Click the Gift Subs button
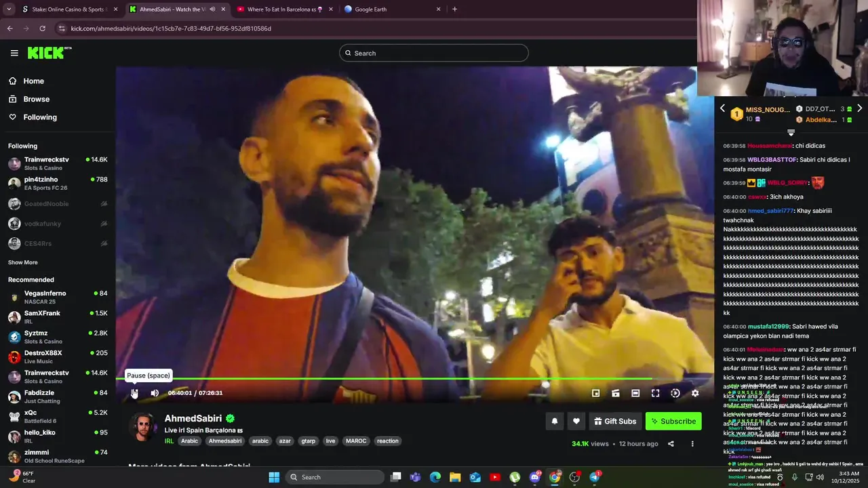Screen dimensions: 868x488 pyautogui.click(x=615, y=421)
